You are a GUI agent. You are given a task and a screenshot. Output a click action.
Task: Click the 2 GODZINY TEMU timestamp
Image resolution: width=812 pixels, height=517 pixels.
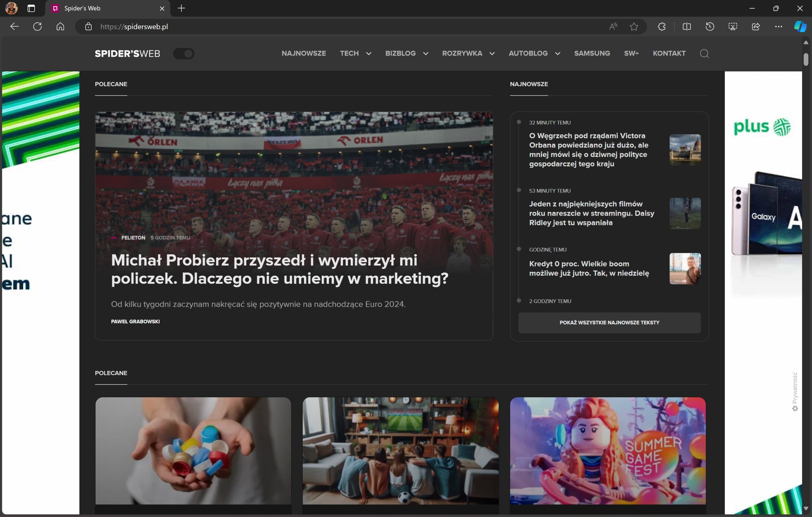pos(550,301)
